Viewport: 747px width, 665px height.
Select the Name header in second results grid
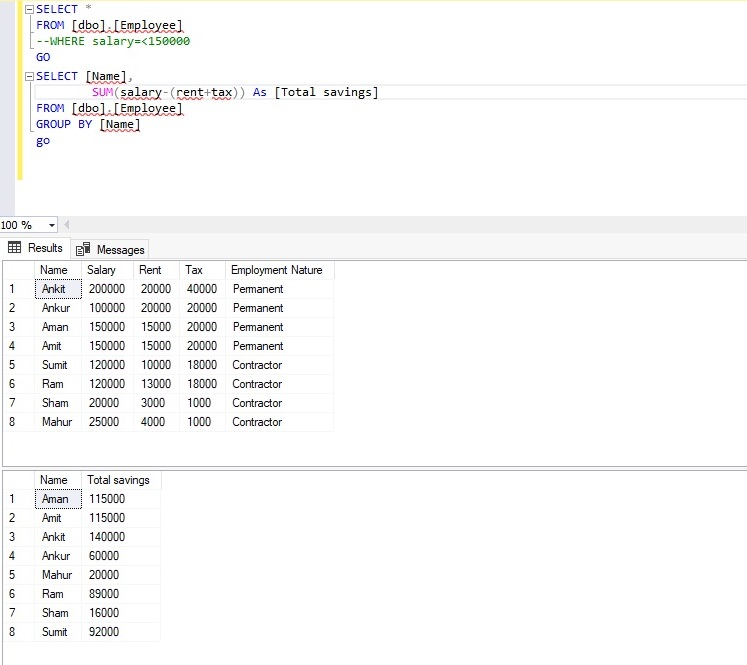58,480
